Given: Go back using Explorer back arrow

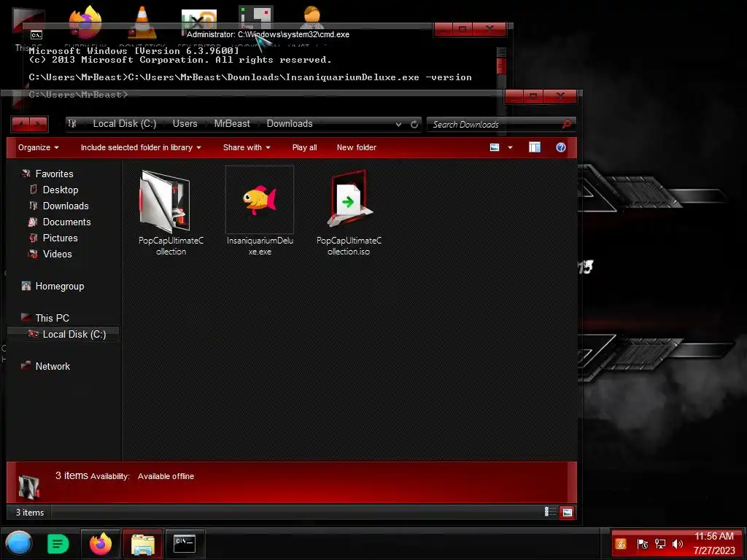Looking at the screenshot, I should pos(20,124).
